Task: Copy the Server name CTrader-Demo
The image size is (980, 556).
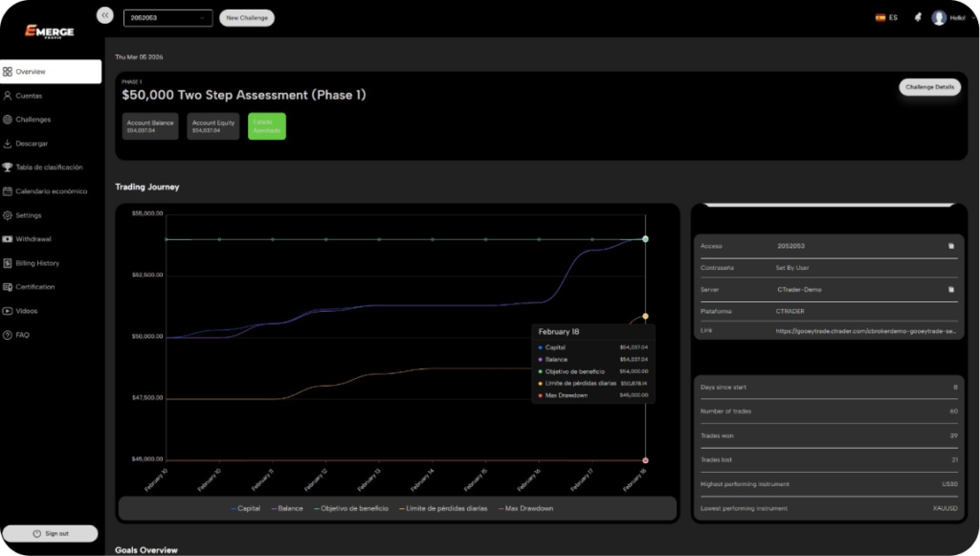Action: click(x=950, y=289)
